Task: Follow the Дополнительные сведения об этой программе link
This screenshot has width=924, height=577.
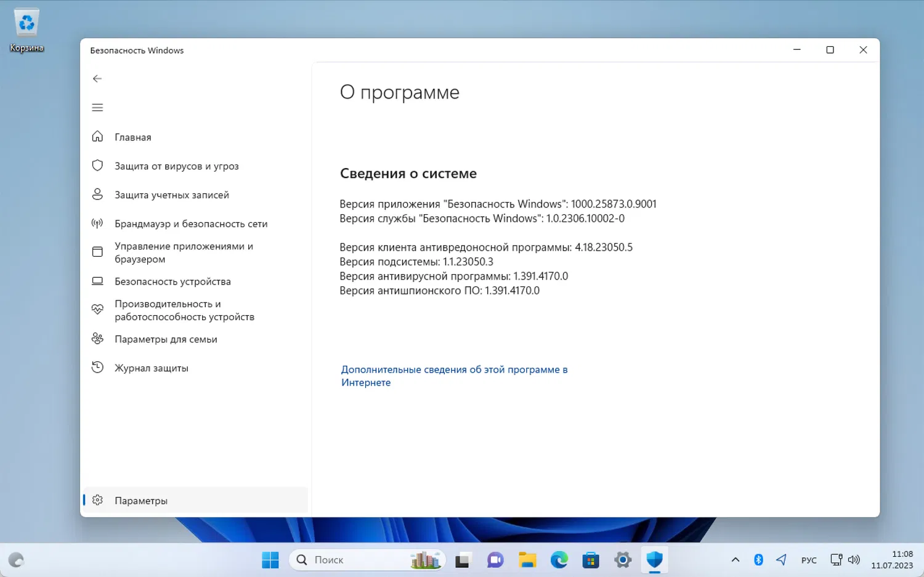Action: click(454, 376)
